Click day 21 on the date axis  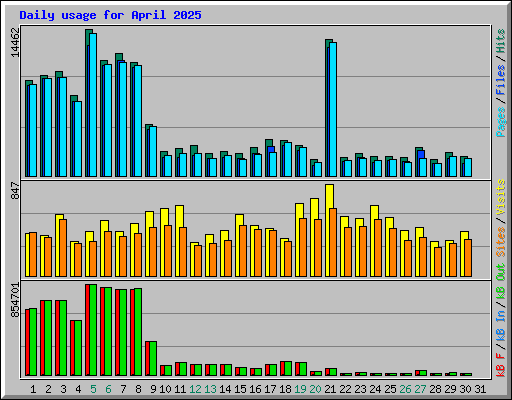click(330, 389)
